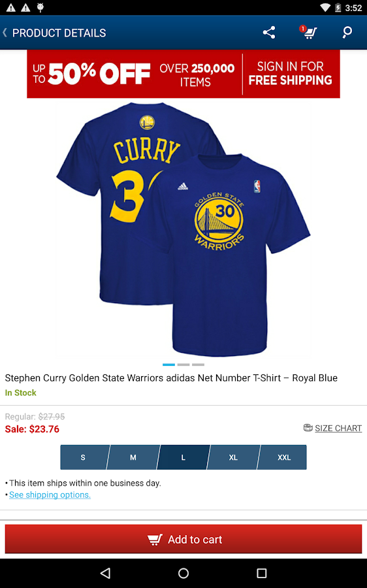The image size is (367, 588).
Task: Tap the share icon in header
Action: (x=269, y=33)
